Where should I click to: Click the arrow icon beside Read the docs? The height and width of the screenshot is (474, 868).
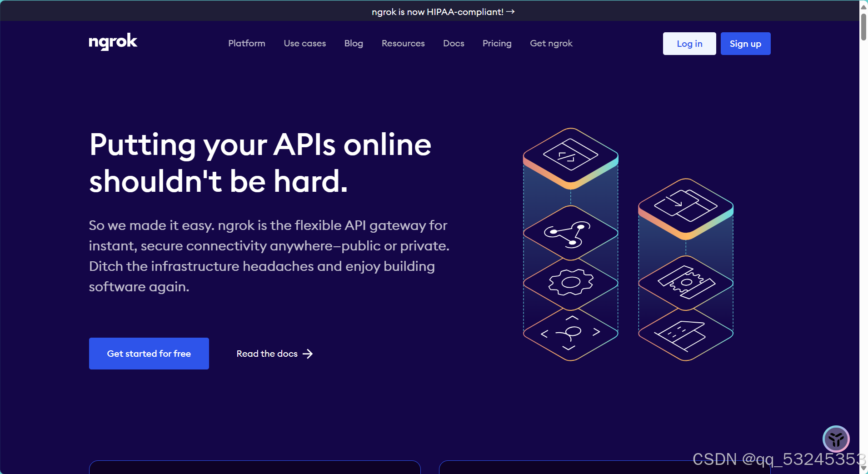click(x=308, y=354)
